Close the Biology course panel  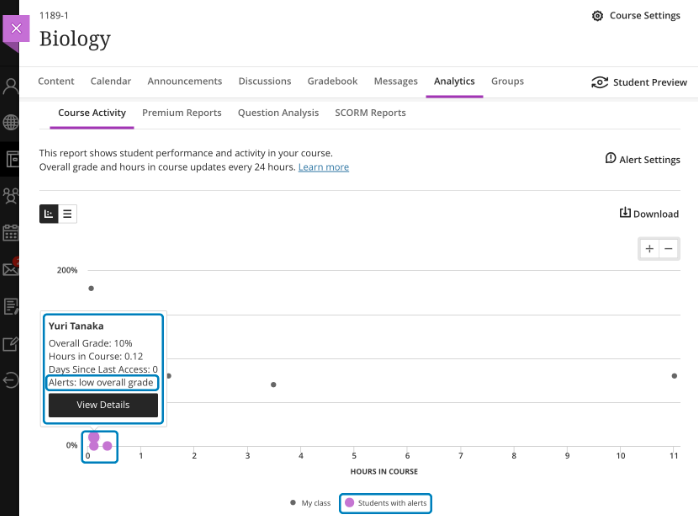[15, 29]
